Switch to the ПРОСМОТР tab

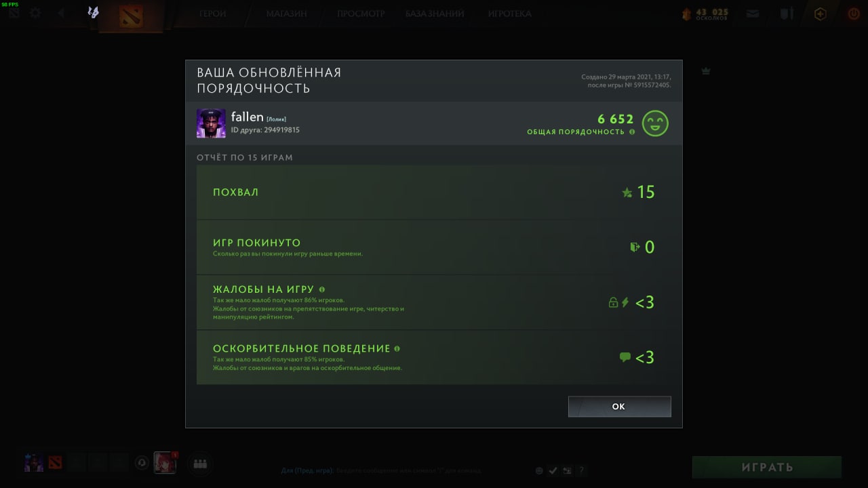point(361,14)
